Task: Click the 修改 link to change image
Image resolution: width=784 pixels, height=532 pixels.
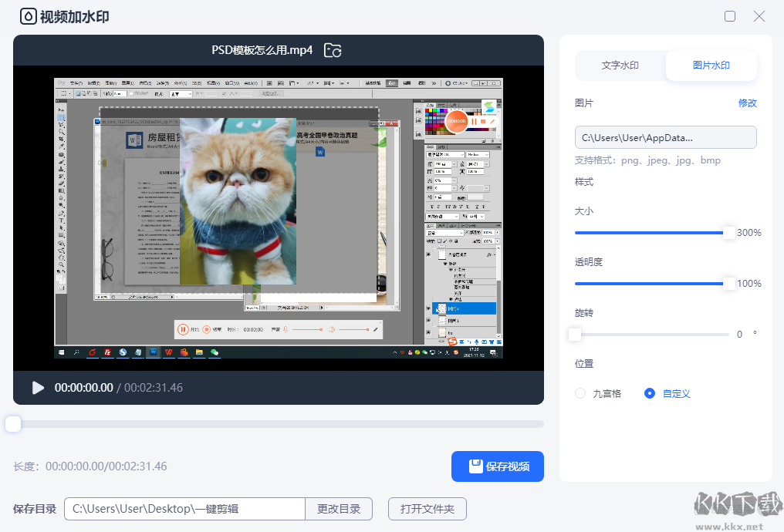Action: pyautogui.click(x=747, y=103)
